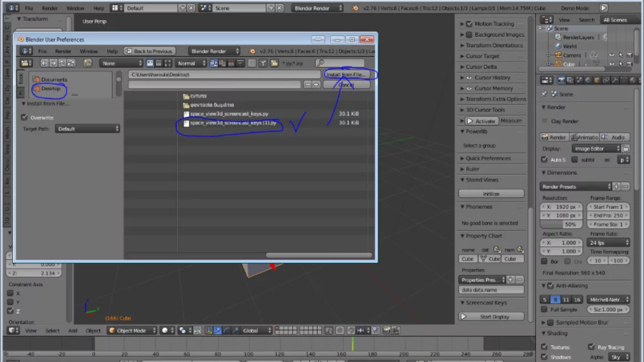Screen dimensions: 644x362
Task: Add a new render preset
Action: tap(616, 187)
